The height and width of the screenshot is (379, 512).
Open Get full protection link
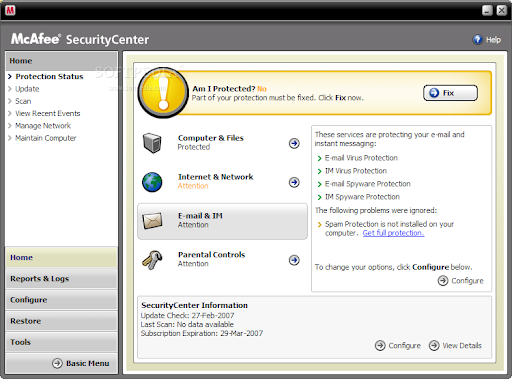click(393, 233)
